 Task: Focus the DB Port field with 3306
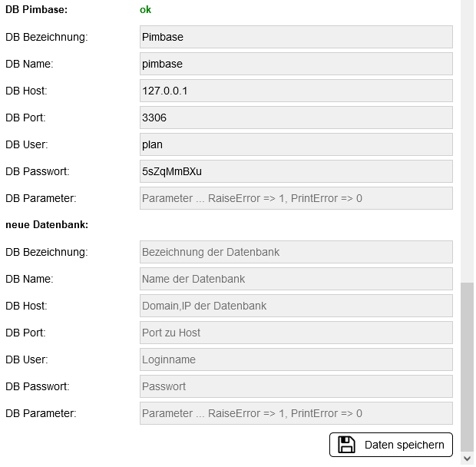[x=296, y=118]
